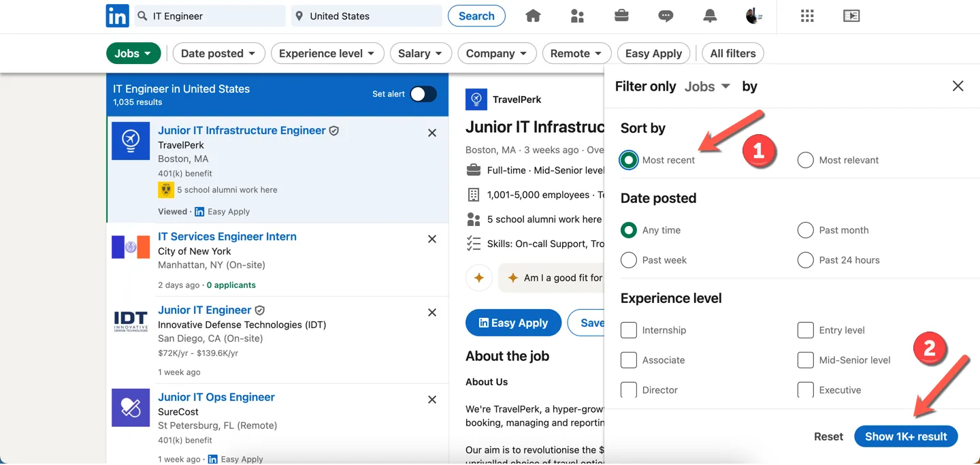Image resolution: width=980 pixels, height=465 pixels.
Task: Click the 0 applicants text
Action: 231,285
